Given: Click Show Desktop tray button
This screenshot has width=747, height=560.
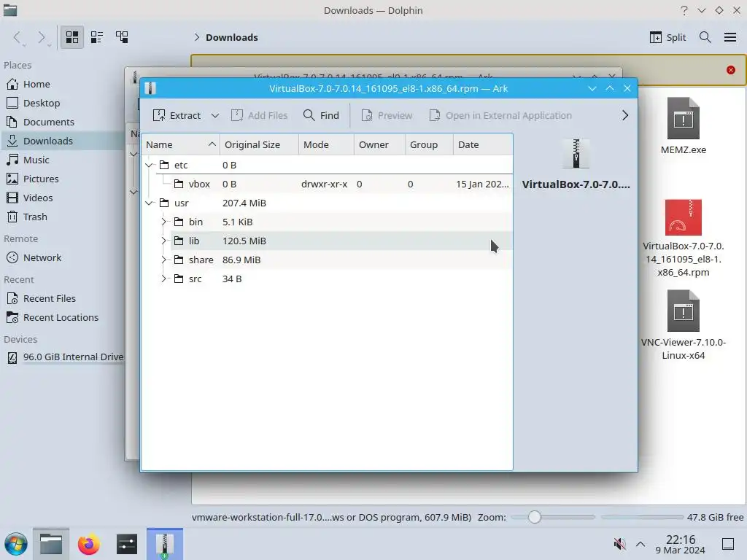Looking at the screenshot, I should pos(728,544).
